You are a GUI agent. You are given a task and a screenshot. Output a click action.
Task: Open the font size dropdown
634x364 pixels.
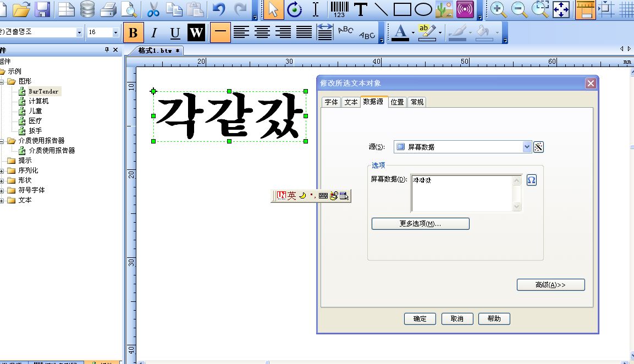pyautogui.click(x=115, y=32)
